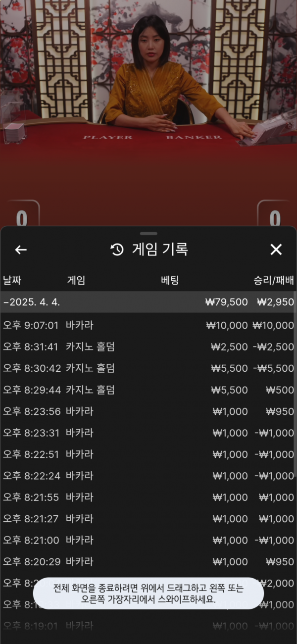The image size is (297, 644).
Task: Open the 오후 9:07:01 바카라 record
Action: click(x=148, y=325)
